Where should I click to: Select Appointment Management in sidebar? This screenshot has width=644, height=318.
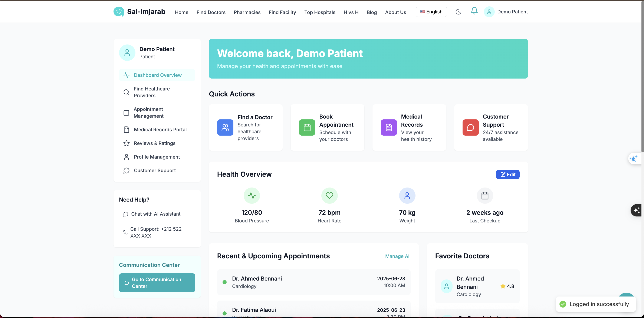pos(148,113)
